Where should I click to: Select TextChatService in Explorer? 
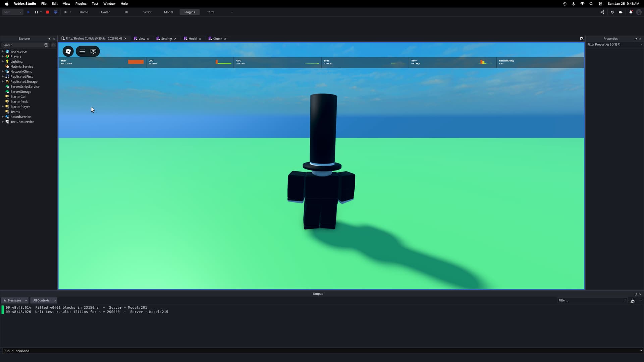[x=22, y=122]
